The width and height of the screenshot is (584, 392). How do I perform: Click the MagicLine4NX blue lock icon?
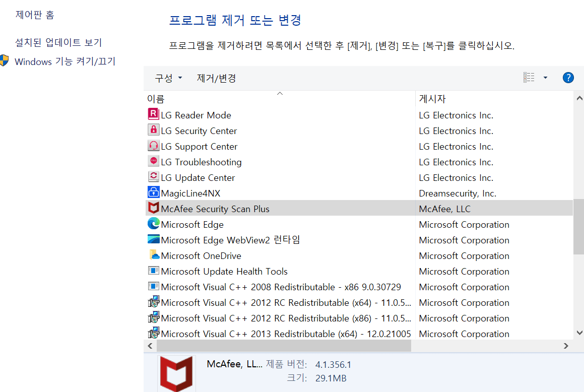(x=154, y=192)
